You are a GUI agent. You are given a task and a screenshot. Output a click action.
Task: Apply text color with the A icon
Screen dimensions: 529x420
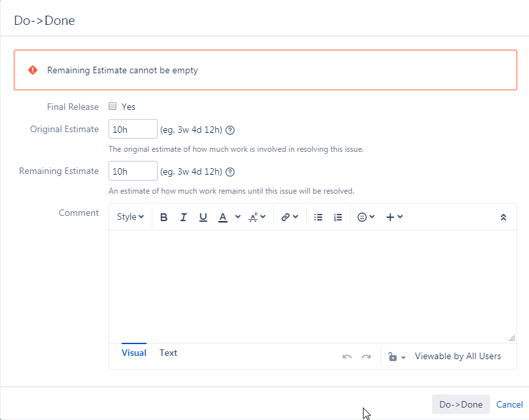223,217
